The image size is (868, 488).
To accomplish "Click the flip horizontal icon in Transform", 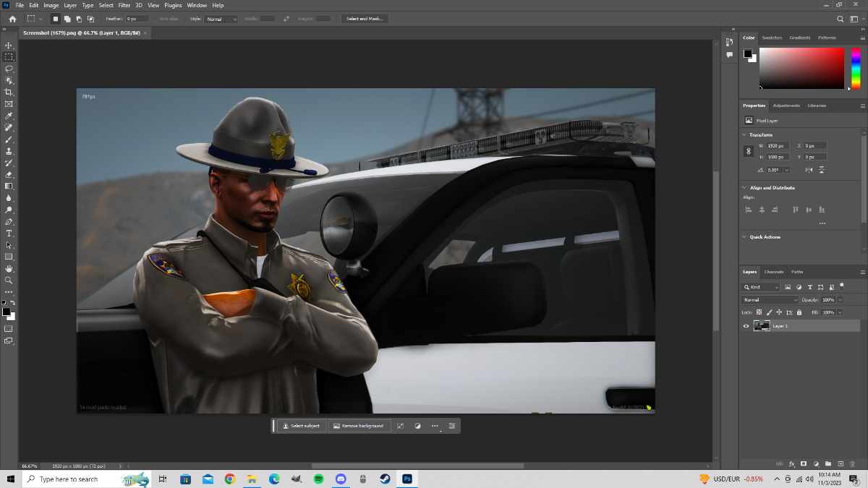I will (810, 170).
